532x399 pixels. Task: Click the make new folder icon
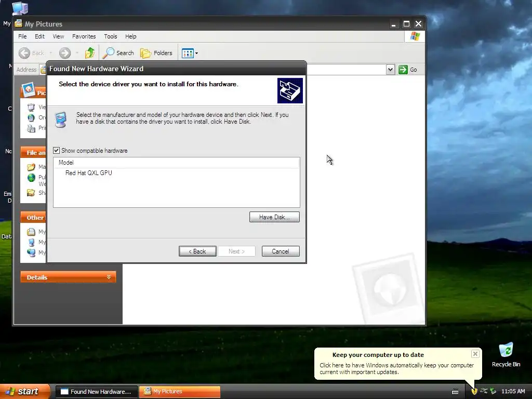pos(31,167)
